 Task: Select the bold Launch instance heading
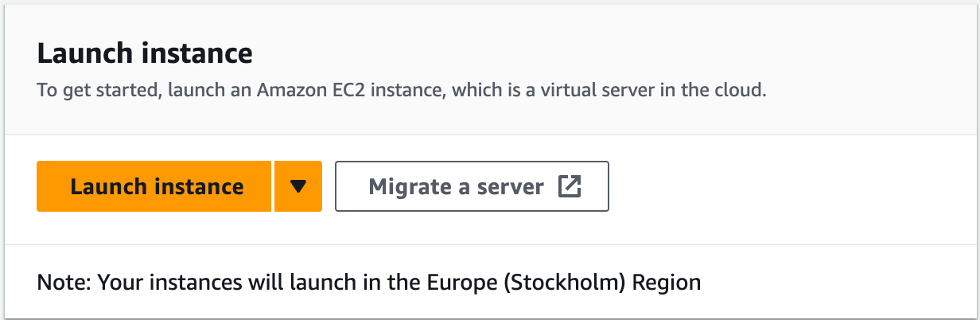pos(145,54)
